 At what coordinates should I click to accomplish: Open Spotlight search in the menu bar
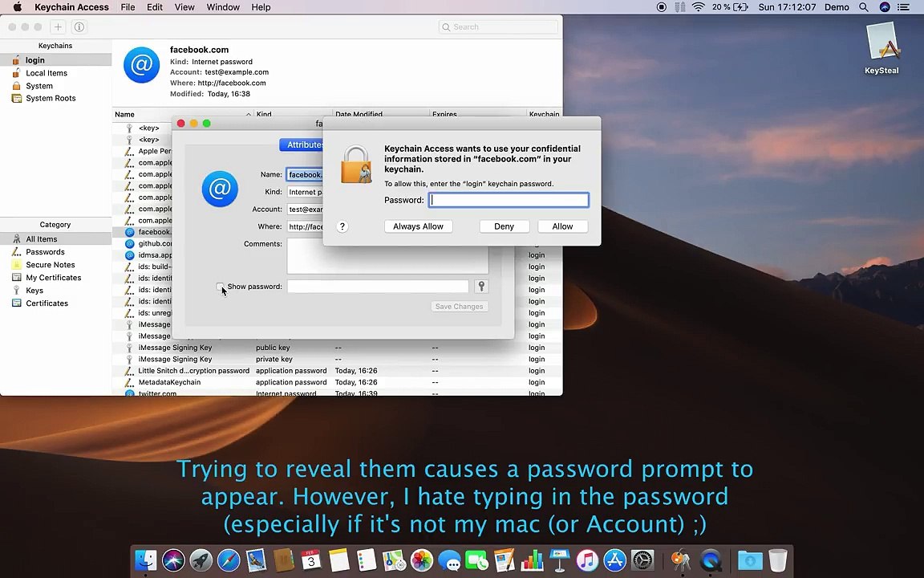coord(863,7)
